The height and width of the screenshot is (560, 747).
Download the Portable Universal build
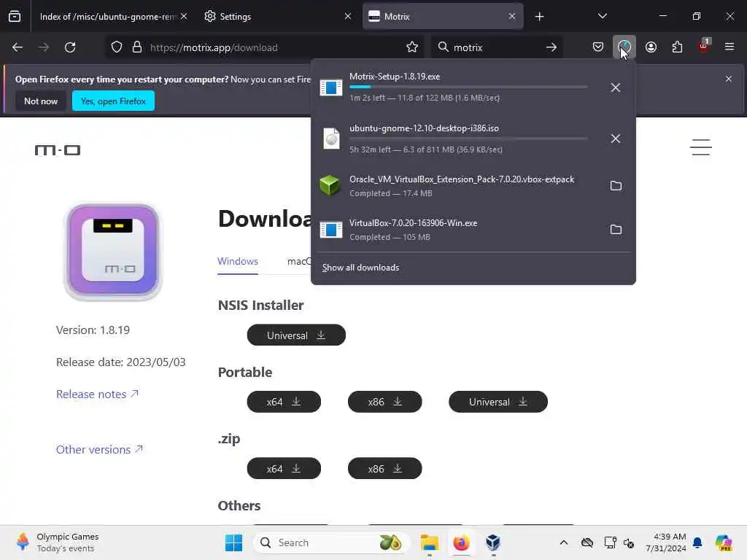pyautogui.click(x=498, y=402)
